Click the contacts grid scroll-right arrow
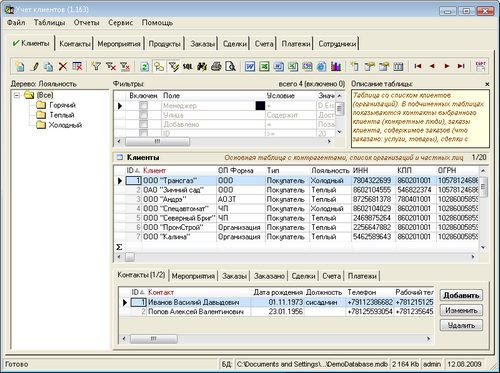 coord(429,339)
